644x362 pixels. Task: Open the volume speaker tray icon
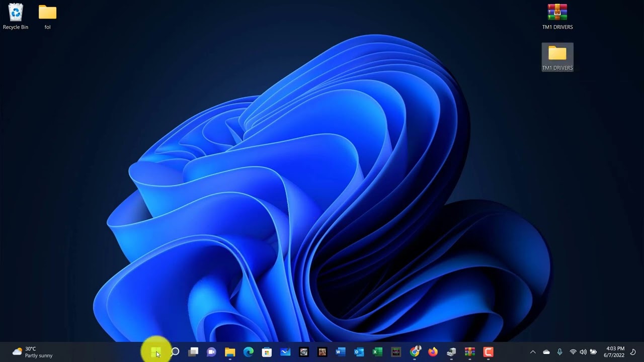[583, 352]
